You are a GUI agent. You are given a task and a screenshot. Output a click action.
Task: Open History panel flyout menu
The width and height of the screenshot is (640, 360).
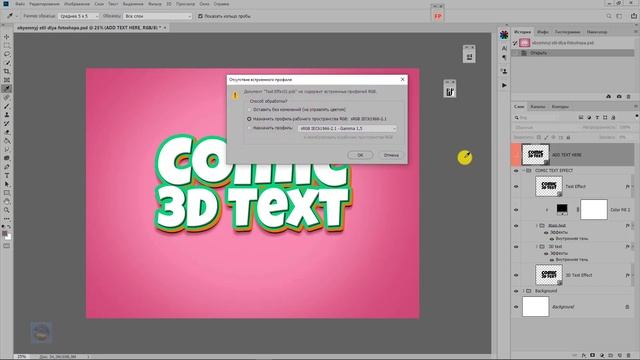tap(636, 31)
